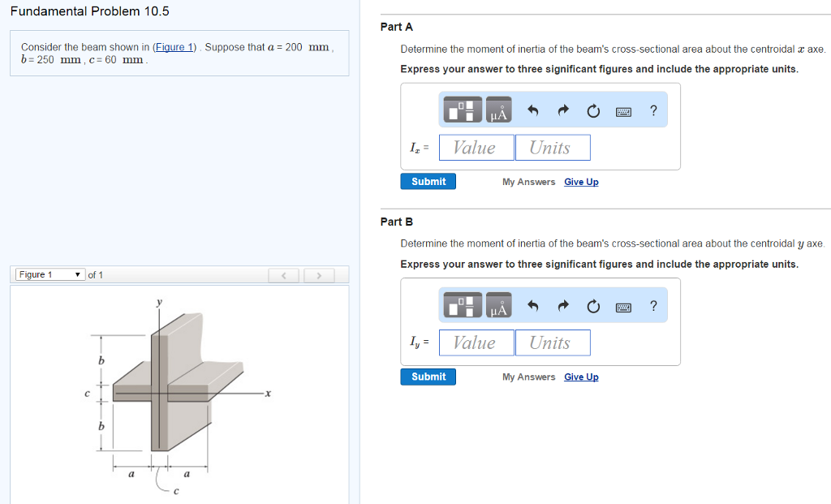Submit the Part A answer
Screen dimensions: 831x504
[428, 181]
